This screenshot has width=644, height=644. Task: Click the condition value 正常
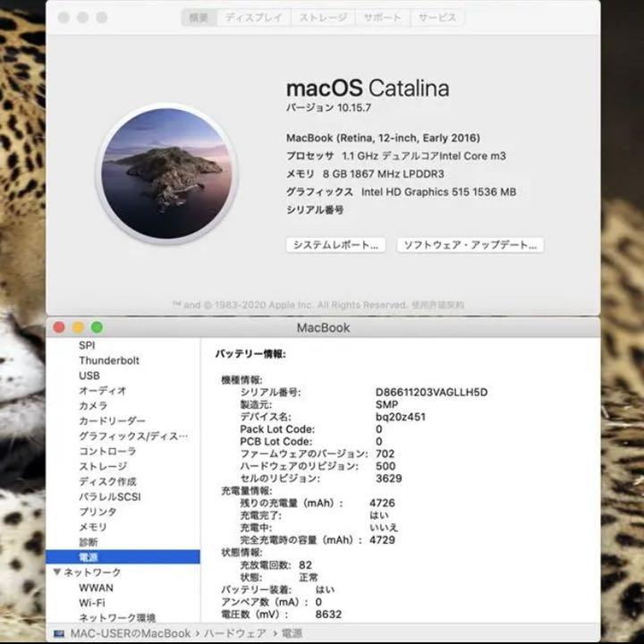(x=309, y=578)
